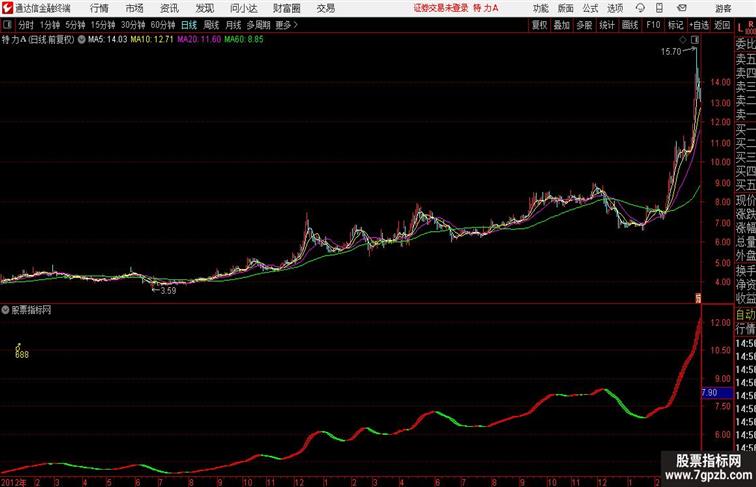Click the 特力A (日线 前复权) chart title
Viewport: 756px width, 487px height.
tap(38, 40)
